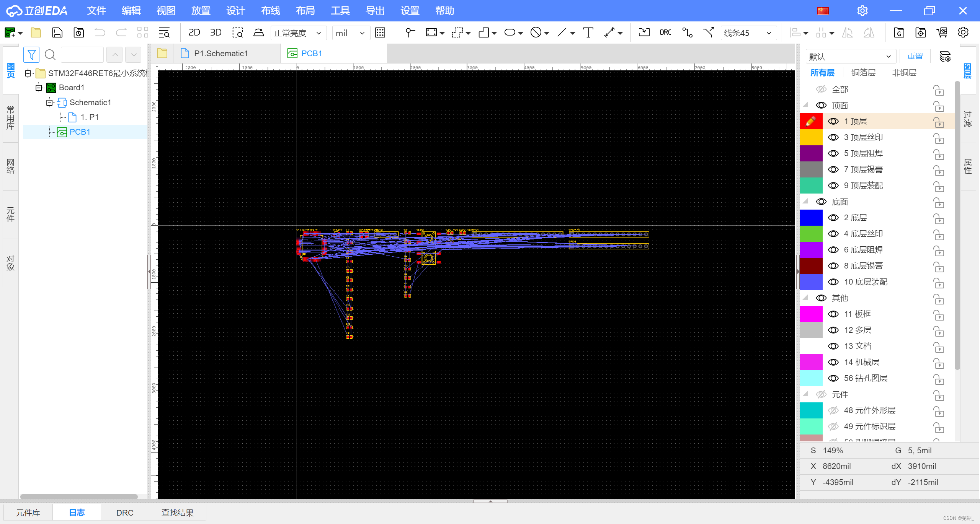The image size is (980, 524).
Task: Click the layer panel vertical scrollbar
Action: 957,226
